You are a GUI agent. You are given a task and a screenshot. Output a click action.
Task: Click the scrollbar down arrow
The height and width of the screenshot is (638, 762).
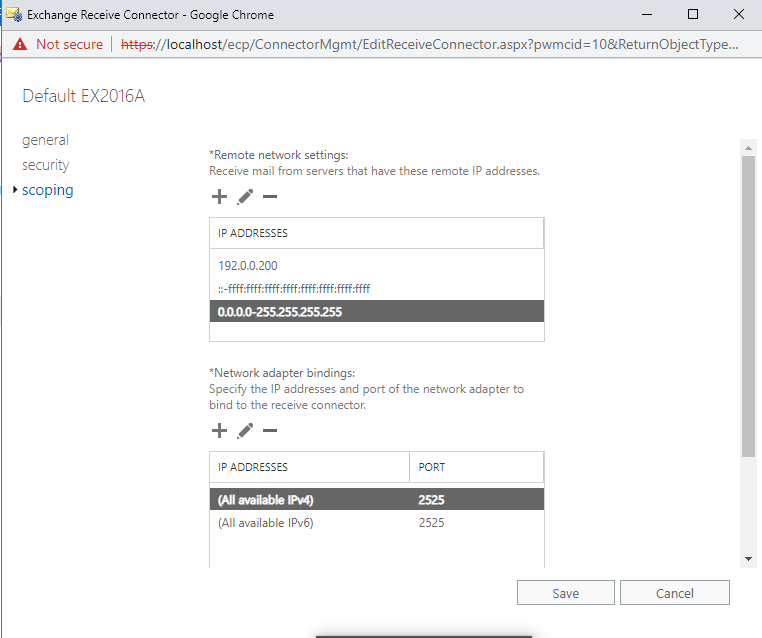click(748, 559)
